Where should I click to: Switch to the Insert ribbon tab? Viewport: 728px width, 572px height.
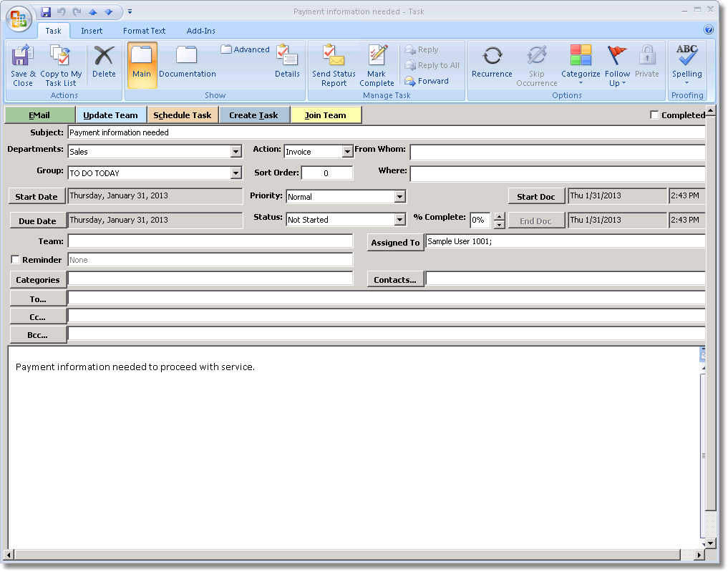[92, 31]
